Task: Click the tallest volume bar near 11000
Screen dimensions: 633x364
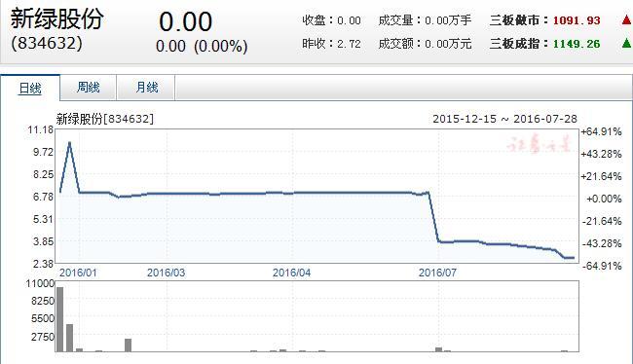Action: click(x=59, y=319)
